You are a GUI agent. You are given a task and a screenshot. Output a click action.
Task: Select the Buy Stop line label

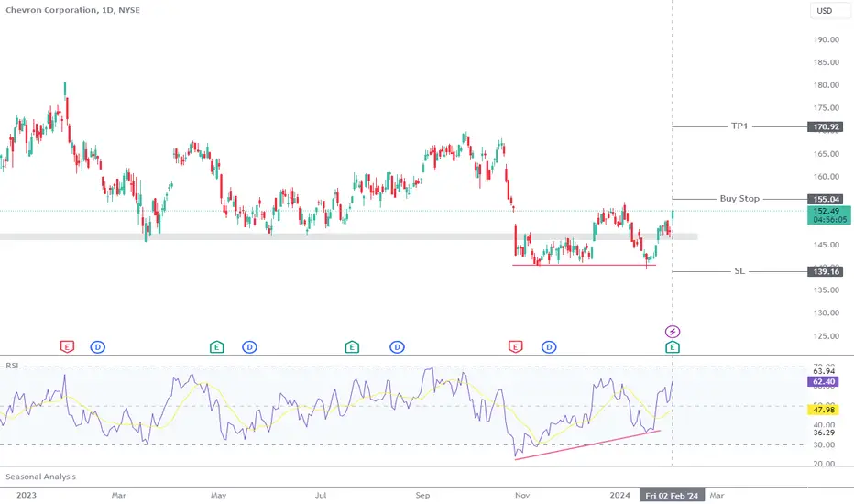[x=739, y=198]
